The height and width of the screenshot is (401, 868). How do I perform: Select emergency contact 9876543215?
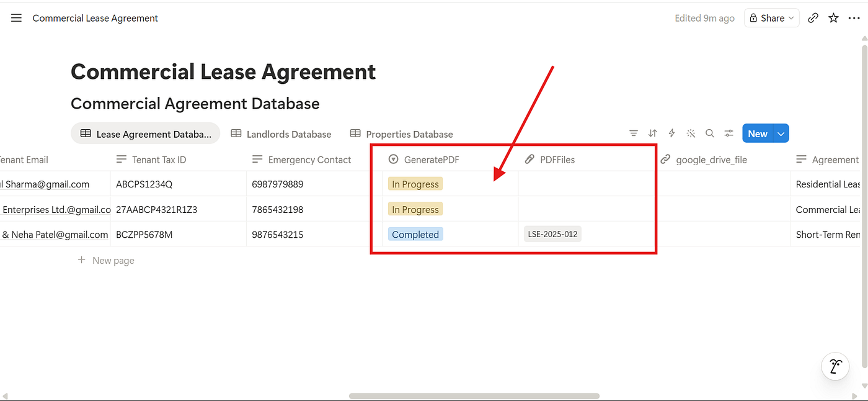pos(314,235)
